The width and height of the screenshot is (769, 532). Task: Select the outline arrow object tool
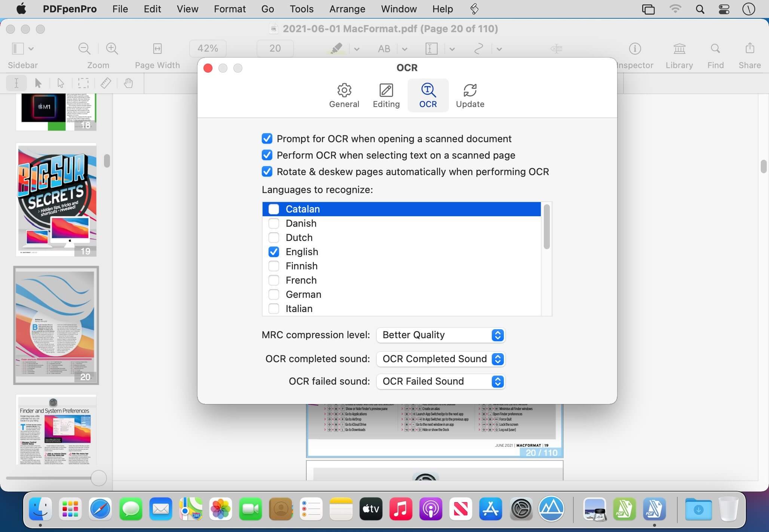click(x=61, y=83)
